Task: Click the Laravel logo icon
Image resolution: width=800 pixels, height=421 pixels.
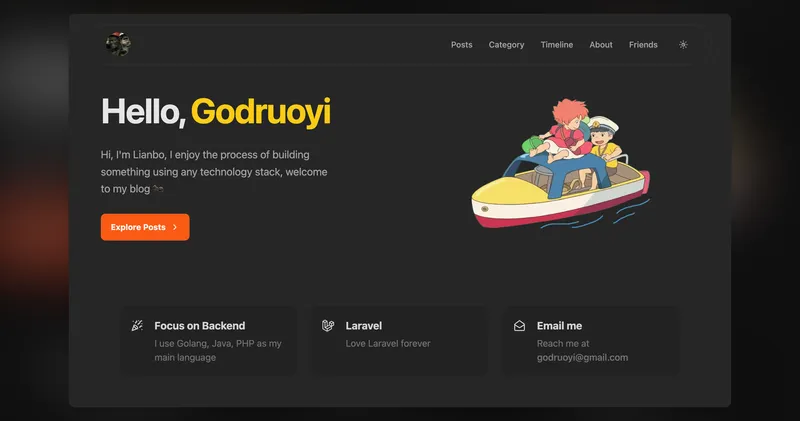Action: (x=328, y=326)
